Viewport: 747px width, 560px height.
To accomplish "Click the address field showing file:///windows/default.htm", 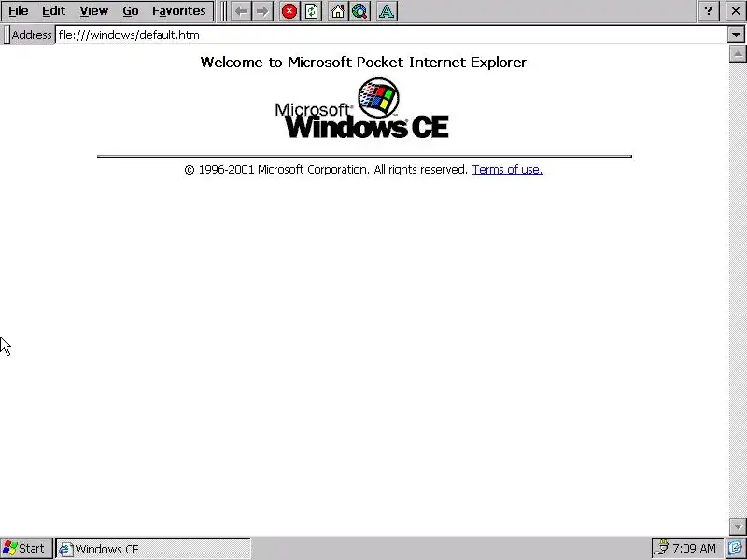I will (391, 35).
